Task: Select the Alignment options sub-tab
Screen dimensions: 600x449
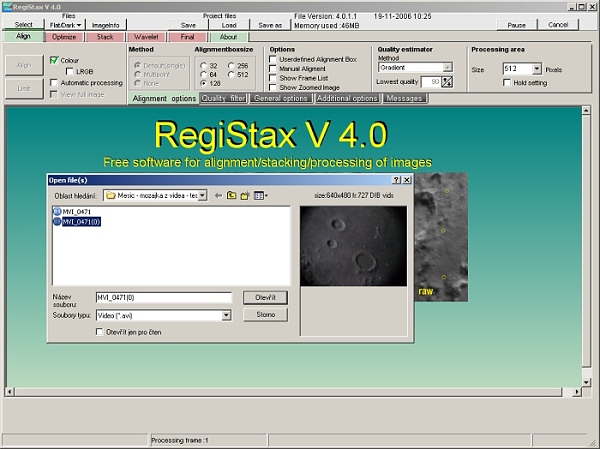Action: [x=164, y=98]
